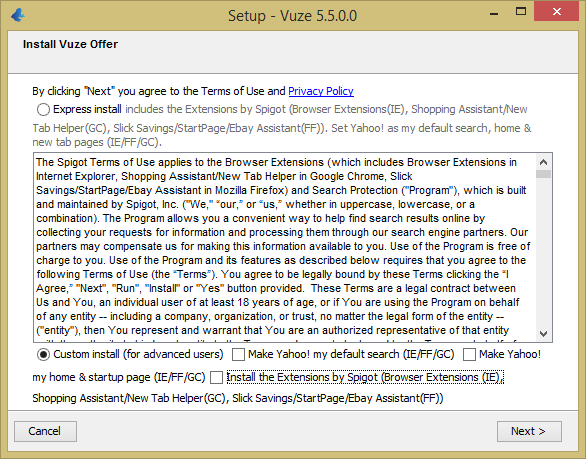586x459 pixels.
Task: Check Make Yahoo! my default search box
Action: [x=238, y=354]
